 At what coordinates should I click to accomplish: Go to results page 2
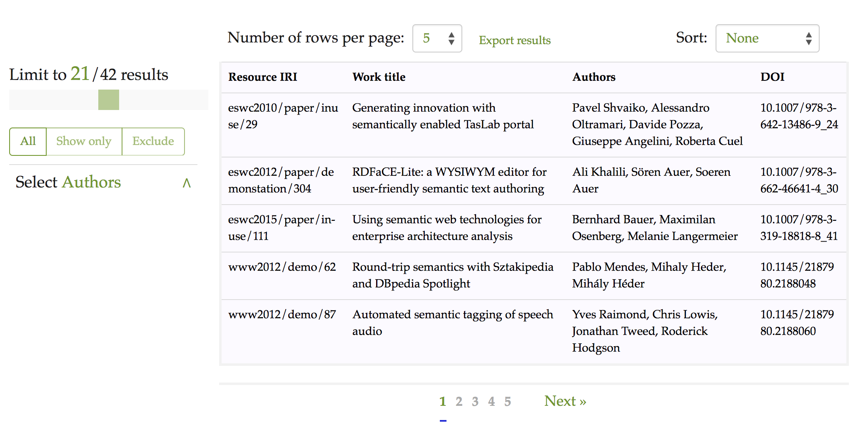point(459,401)
